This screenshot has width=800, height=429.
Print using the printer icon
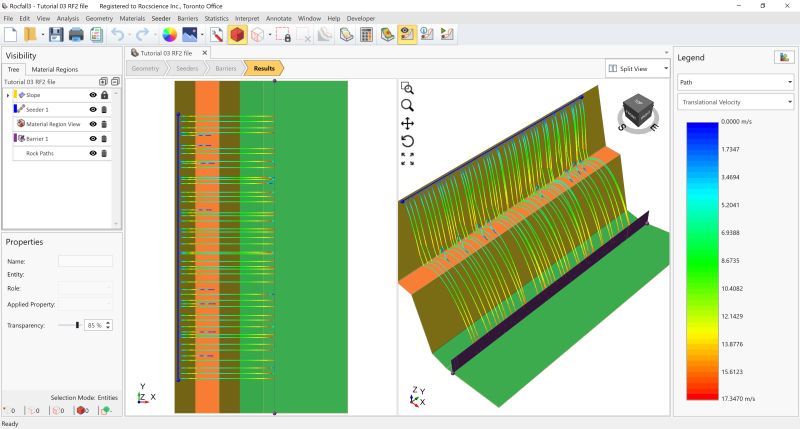(76, 35)
